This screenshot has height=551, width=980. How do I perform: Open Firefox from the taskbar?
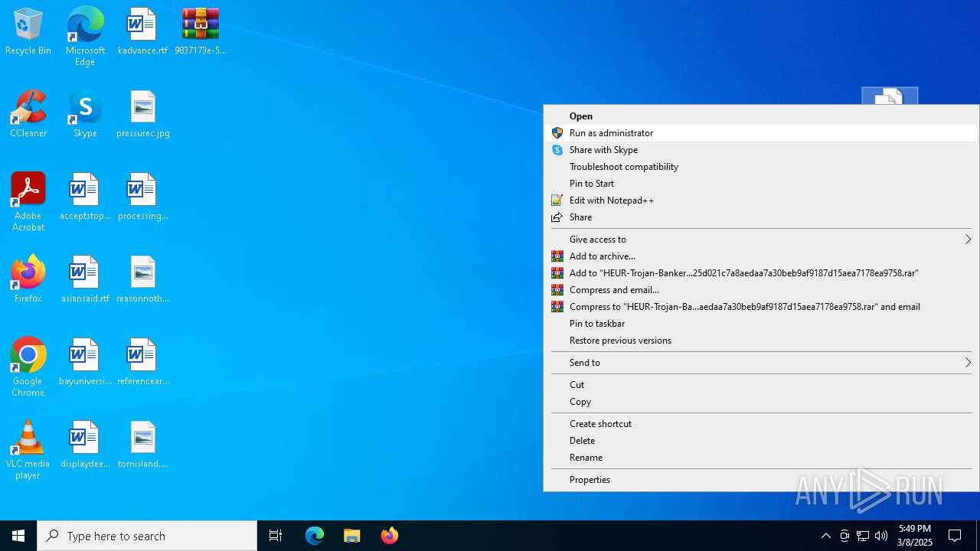[x=390, y=536]
